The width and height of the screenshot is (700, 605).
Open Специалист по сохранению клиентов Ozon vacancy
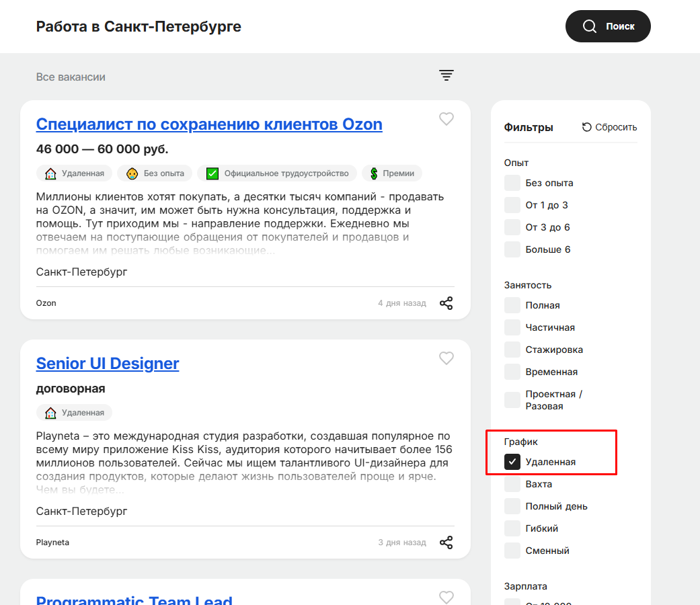[209, 124]
